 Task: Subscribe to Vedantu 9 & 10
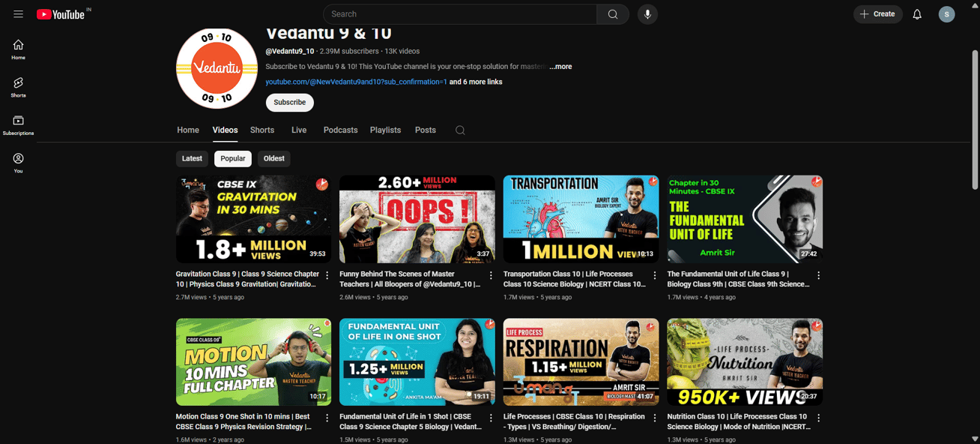(289, 102)
